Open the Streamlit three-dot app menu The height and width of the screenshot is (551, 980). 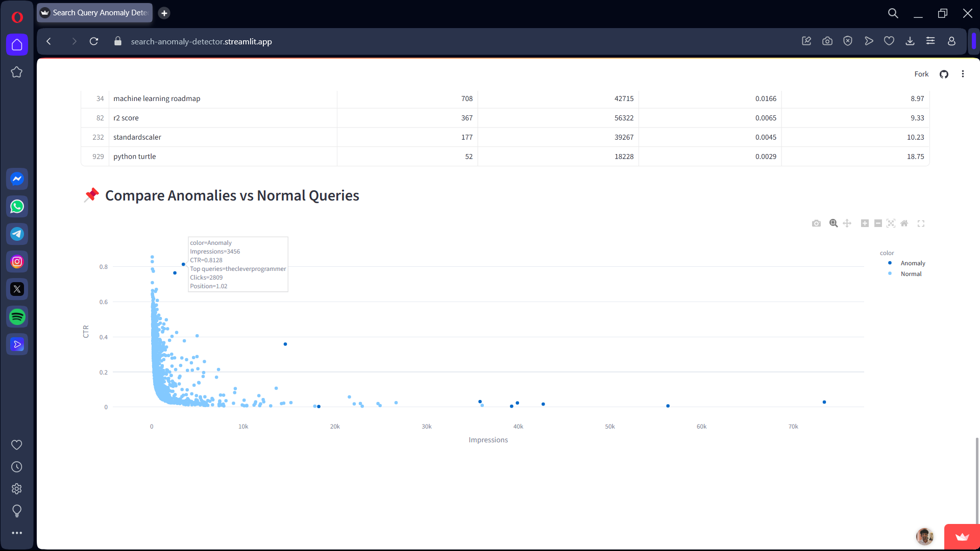[x=963, y=74]
